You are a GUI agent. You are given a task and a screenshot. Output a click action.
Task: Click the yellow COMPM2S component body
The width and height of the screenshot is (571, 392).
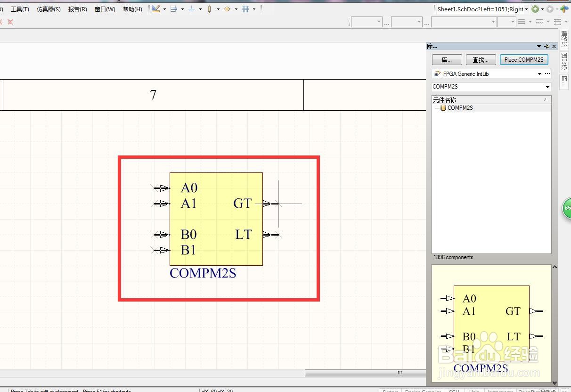coord(216,219)
